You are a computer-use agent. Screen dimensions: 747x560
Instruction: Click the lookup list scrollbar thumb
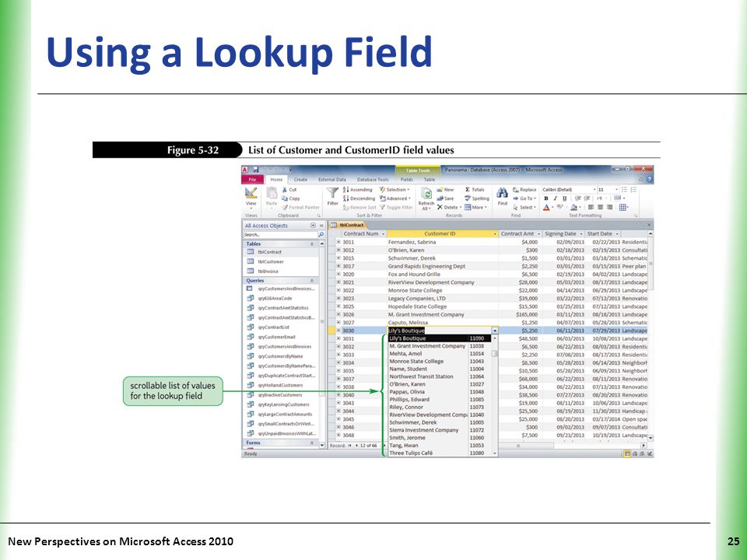pos(495,354)
